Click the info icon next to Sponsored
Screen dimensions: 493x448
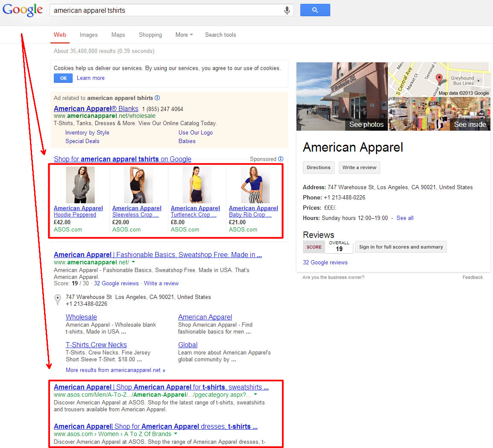coord(280,159)
